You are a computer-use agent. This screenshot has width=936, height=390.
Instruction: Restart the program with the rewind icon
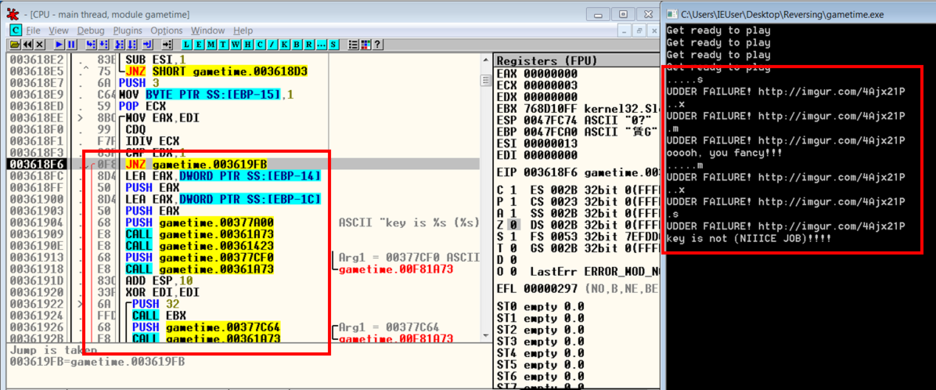27,44
